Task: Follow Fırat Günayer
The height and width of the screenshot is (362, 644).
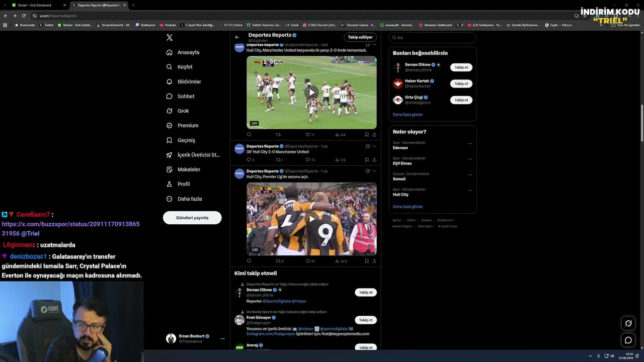Action: [366, 320]
